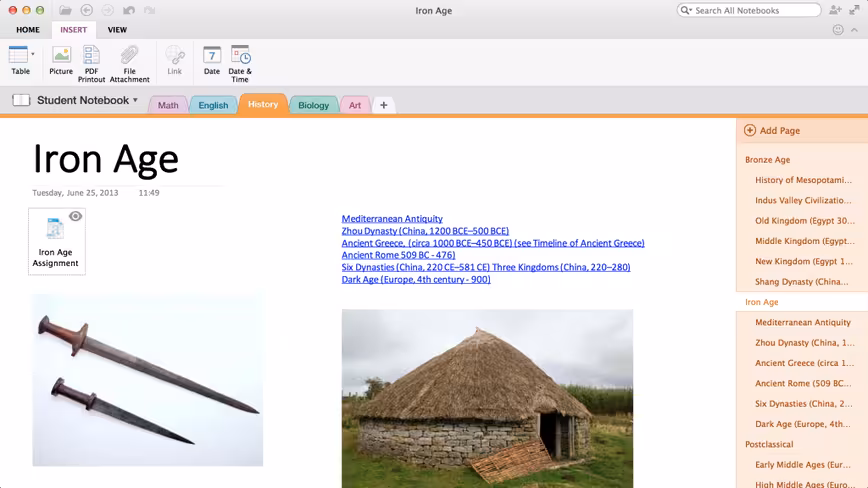Insert today's Date
This screenshot has height=488, width=868.
tap(211, 60)
